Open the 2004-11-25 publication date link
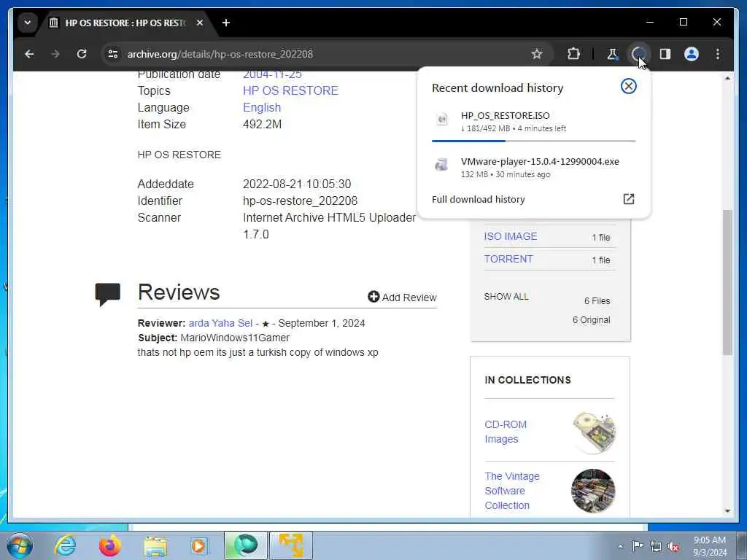 point(272,75)
